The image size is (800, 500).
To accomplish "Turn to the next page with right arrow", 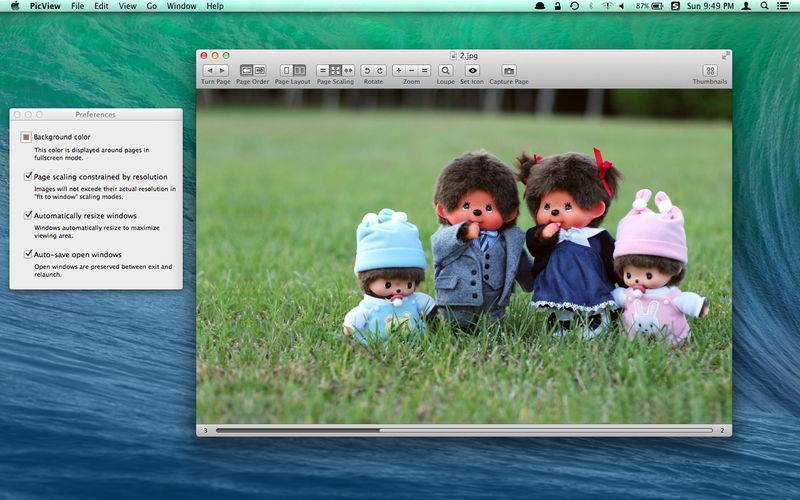I will (x=222, y=70).
